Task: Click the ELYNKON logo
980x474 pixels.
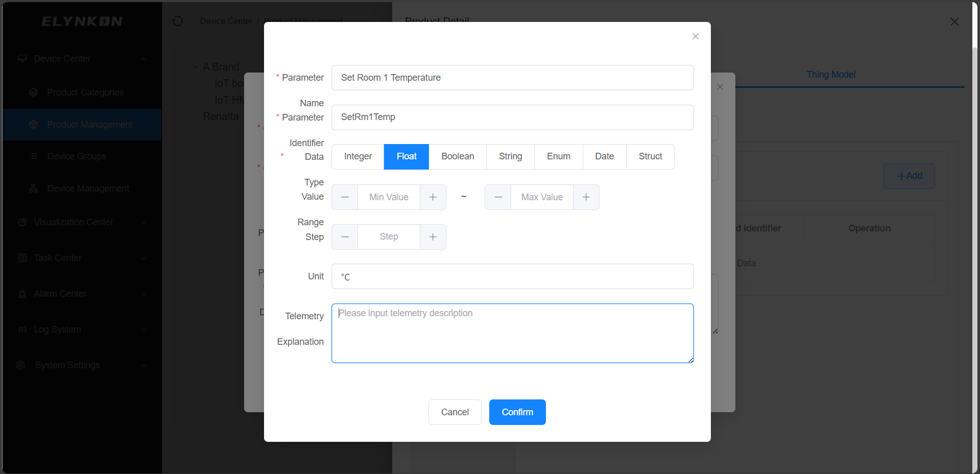Action: 82,21
